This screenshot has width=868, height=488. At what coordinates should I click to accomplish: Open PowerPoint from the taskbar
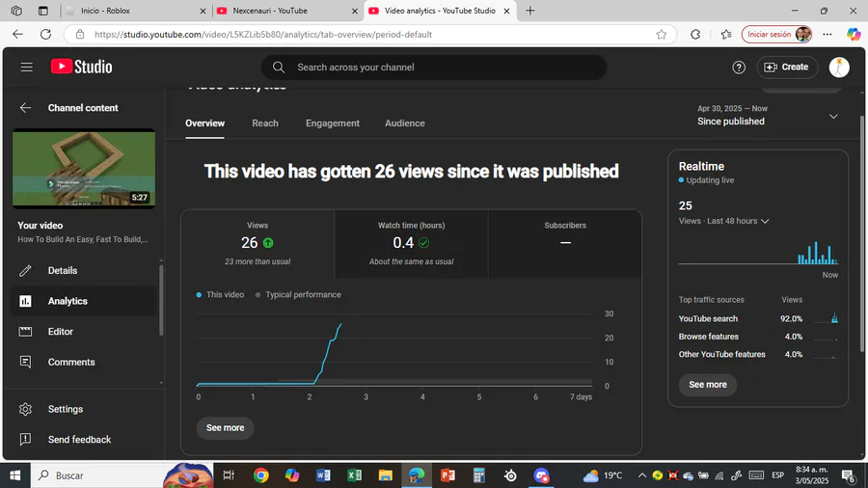click(x=448, y=475)
